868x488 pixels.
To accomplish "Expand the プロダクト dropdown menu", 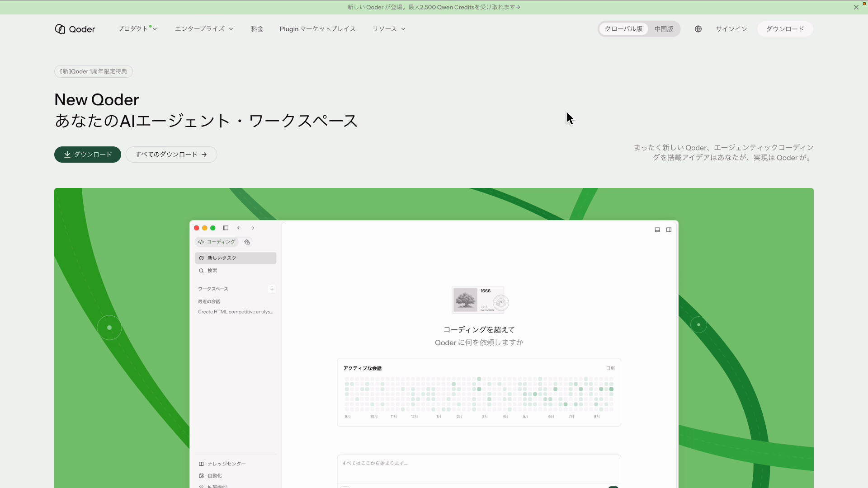I will pos(137,28).
